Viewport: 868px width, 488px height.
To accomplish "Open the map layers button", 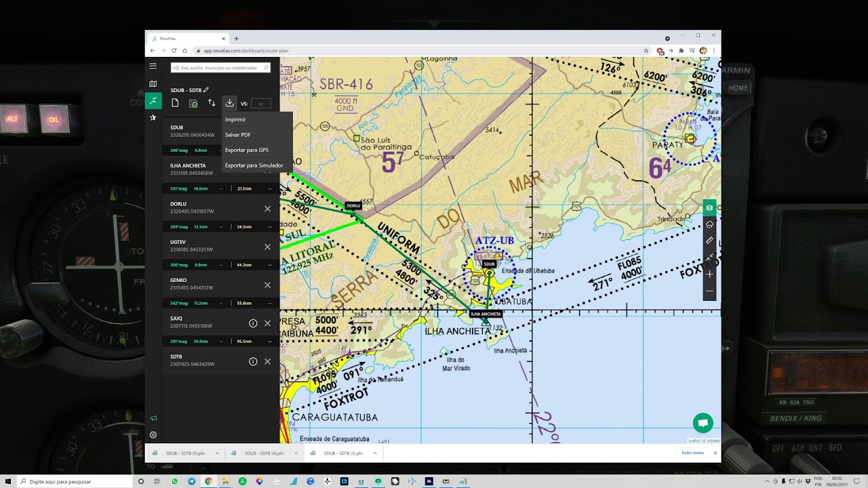I will (x=709, y=207).
